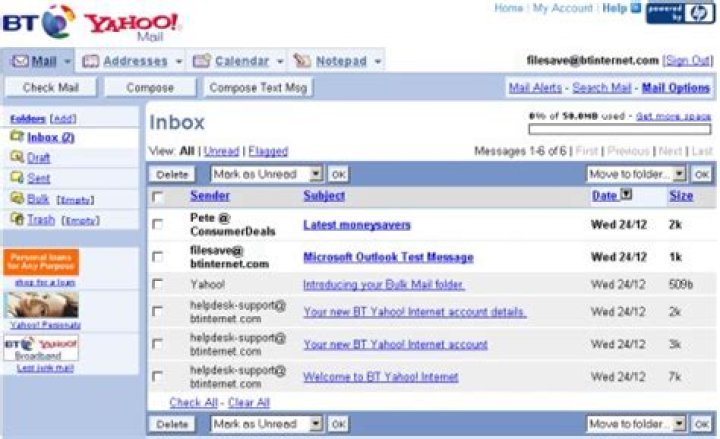Click Get more space link

[673, 117]
